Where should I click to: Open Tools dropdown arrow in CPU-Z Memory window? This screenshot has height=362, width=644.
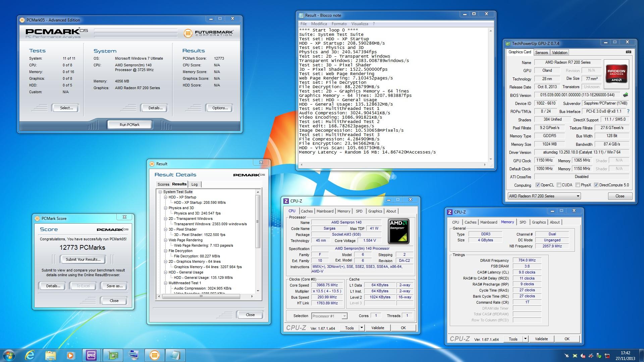tap(525, 339)
